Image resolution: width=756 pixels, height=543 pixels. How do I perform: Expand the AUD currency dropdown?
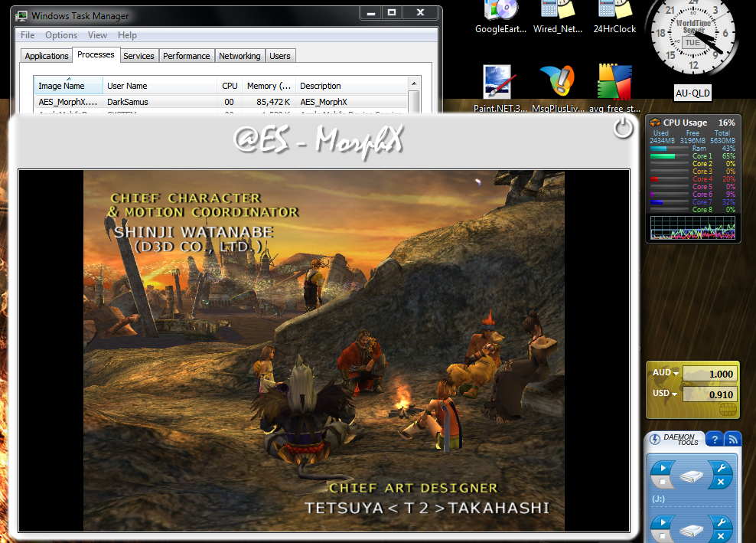click(x=675, y=373)
